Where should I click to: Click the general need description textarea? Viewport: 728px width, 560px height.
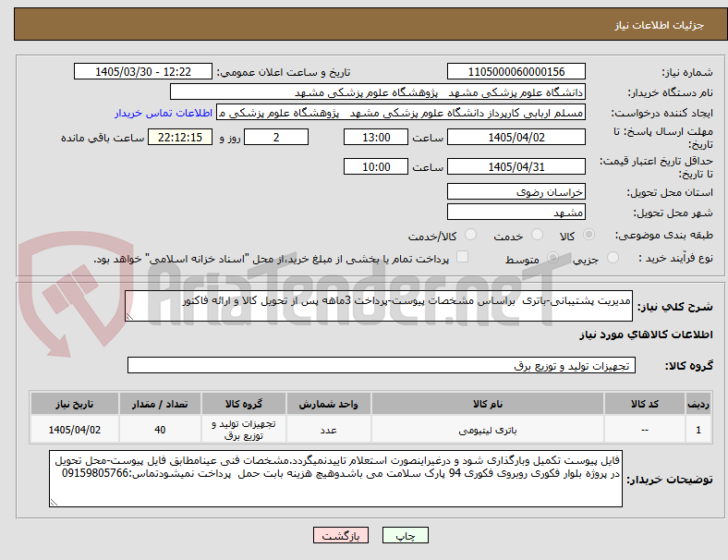click(379, 306)
